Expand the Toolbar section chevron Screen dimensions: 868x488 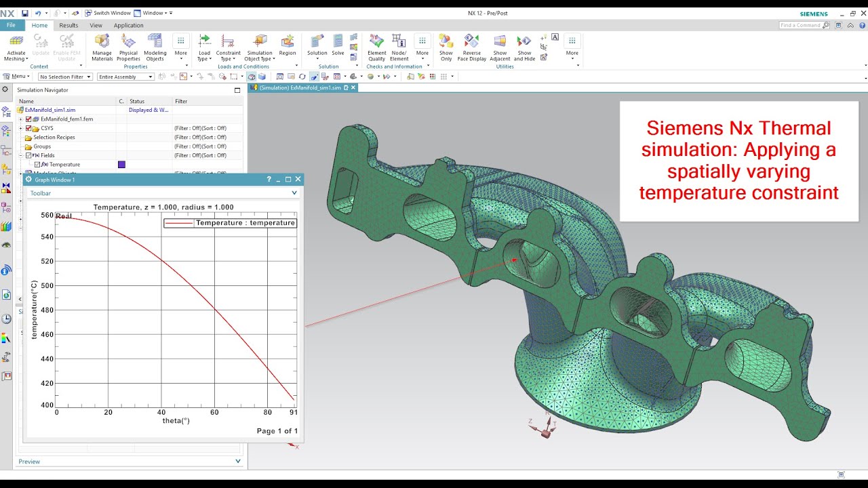point(294,193)
